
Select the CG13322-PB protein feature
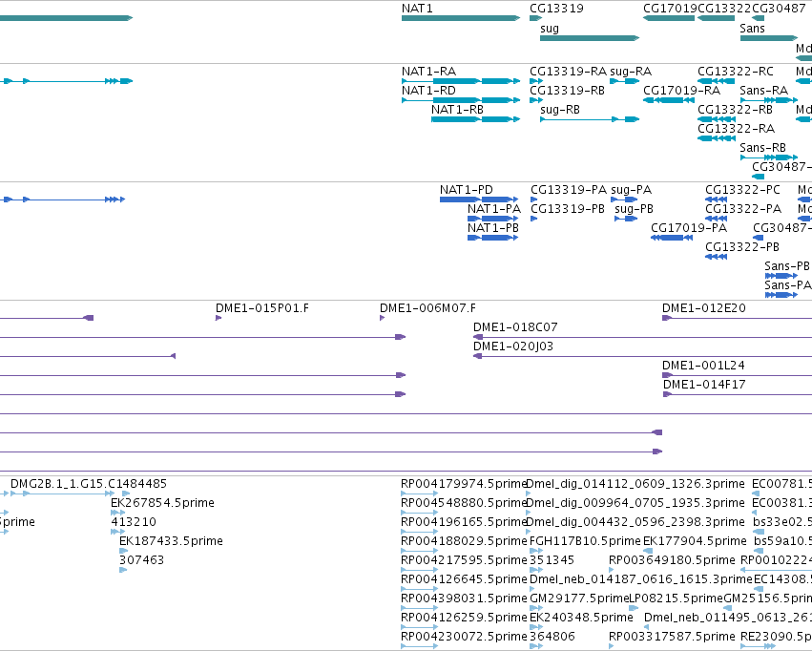[x=717, y=257]
